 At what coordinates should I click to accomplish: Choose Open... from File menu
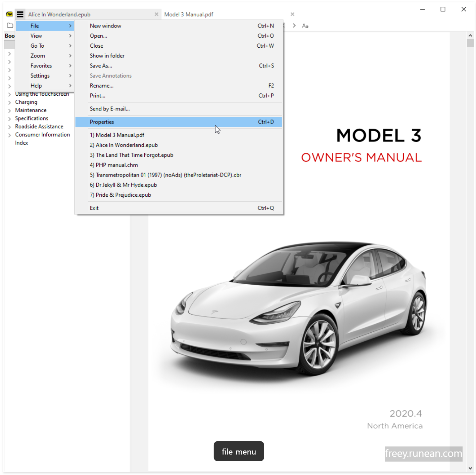(179, 36)
